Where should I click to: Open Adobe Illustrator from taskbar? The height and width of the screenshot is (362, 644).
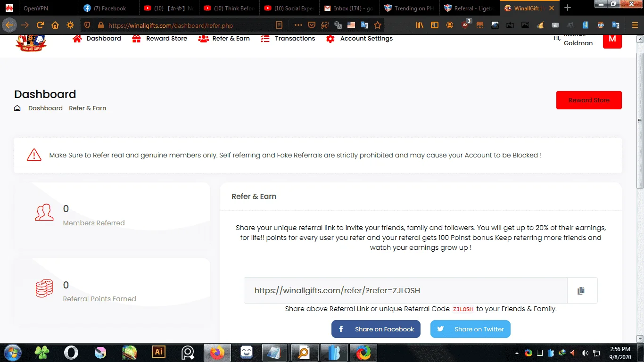[x=159, y=352]
